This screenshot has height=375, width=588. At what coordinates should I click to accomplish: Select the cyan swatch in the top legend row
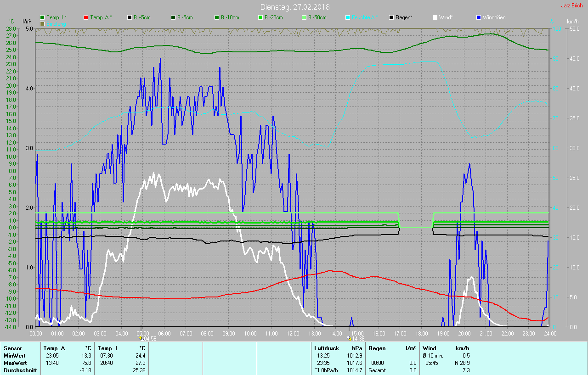pos(348,17)
